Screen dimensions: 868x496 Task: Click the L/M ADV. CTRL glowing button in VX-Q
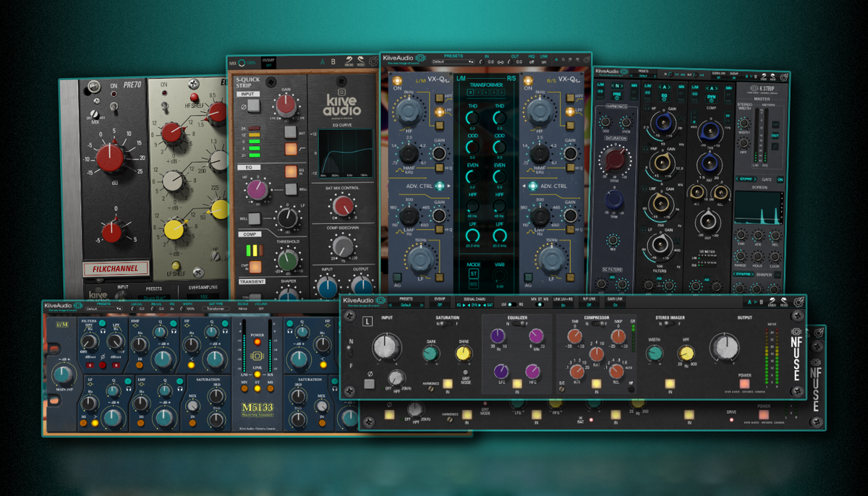(439, 186)
